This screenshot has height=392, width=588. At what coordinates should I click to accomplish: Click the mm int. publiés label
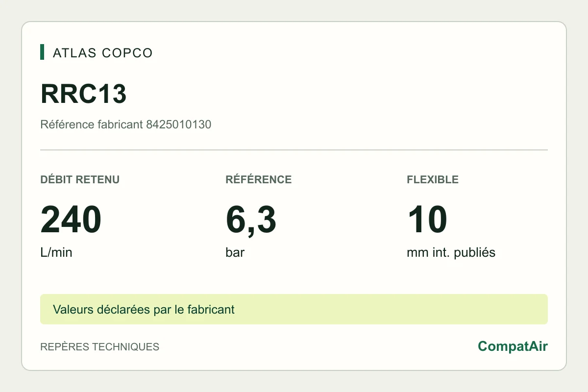click(451, 253)
